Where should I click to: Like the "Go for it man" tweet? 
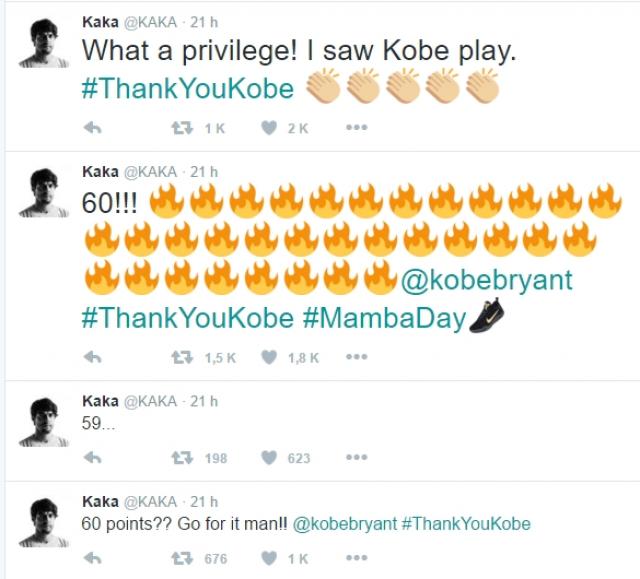tap(268, 558)
